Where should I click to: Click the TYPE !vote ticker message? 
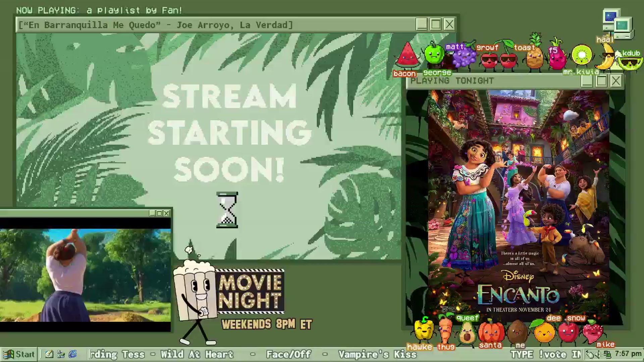[x=546, y=354]
